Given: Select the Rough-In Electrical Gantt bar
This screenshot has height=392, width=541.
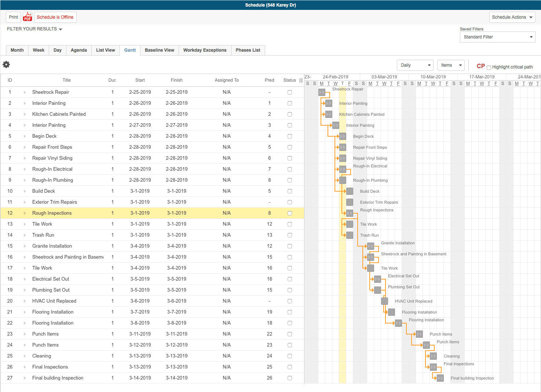Looking at the screenshot, I should click(x=343, y=169).
